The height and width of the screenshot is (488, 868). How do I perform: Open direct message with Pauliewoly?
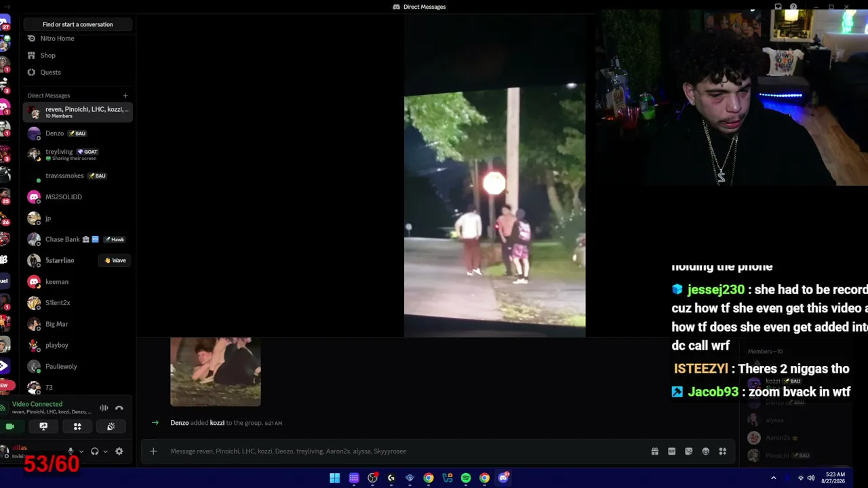78,367
